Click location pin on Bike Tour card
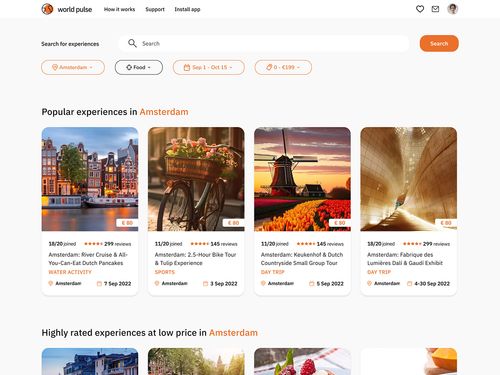500x375 pixels. 157,283
